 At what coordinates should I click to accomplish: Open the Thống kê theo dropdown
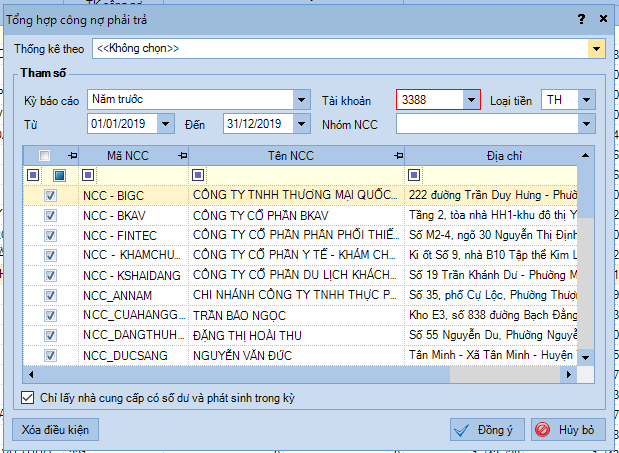point(596,48)
